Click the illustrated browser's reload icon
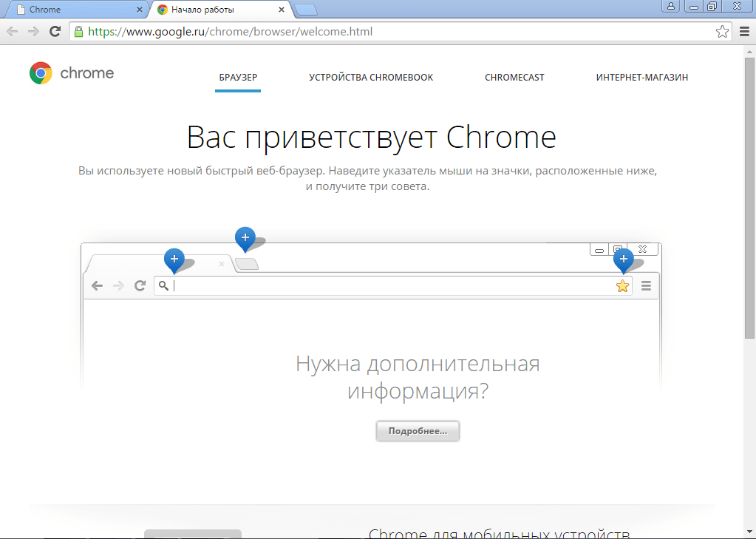This screenshot has height=539, width=756. click(140, 285)
